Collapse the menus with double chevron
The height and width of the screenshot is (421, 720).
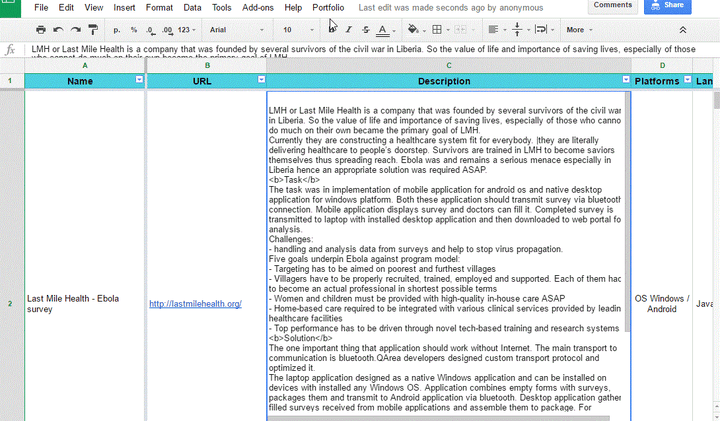point(683,30)
